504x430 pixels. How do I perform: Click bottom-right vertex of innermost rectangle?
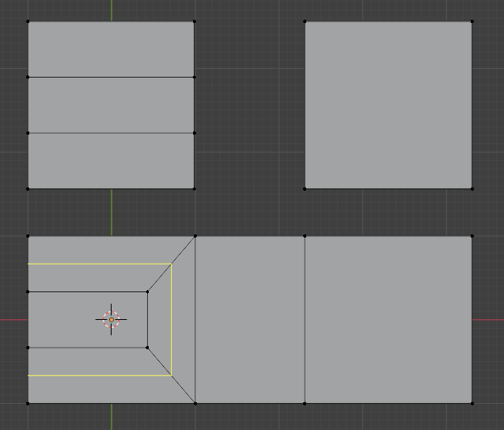(x=147, y=347)
